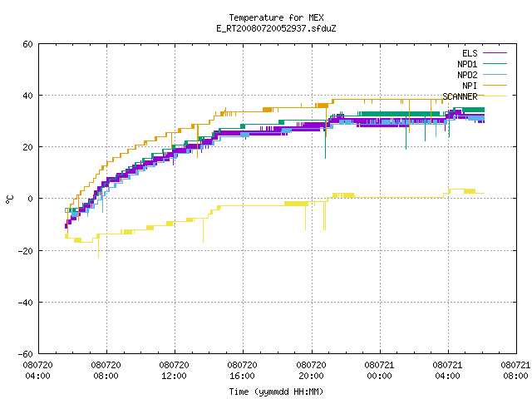
Task: Click the 'Time (yymmdd HH:MM)' axis title
Action: point(276,392)
